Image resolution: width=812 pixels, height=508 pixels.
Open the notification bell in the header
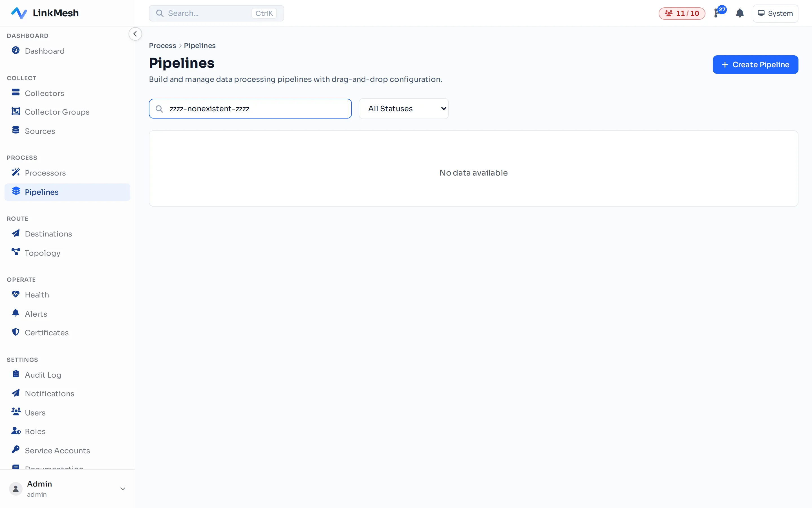click(740, 14)
